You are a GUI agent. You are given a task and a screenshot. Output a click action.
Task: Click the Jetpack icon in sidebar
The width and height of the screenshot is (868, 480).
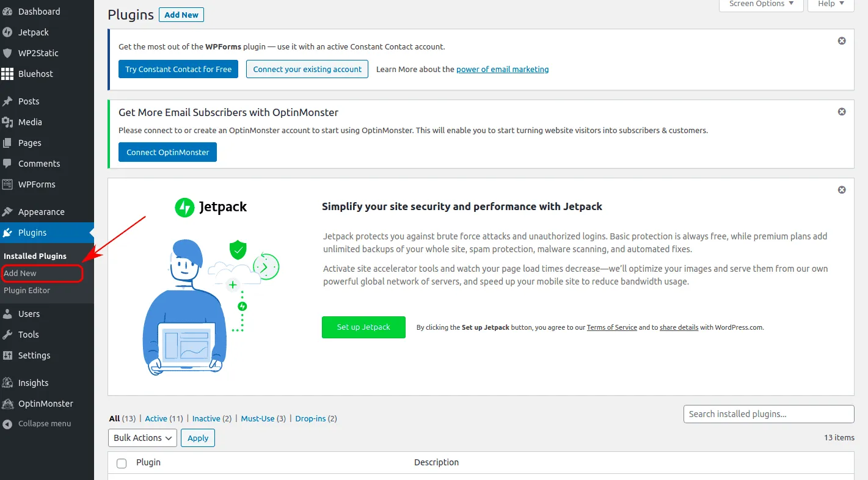click(7, 32)
